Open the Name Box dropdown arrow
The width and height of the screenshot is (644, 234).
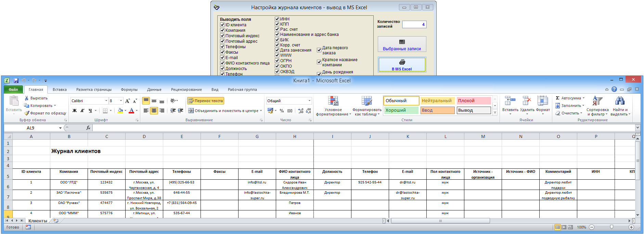pos(60,128)
